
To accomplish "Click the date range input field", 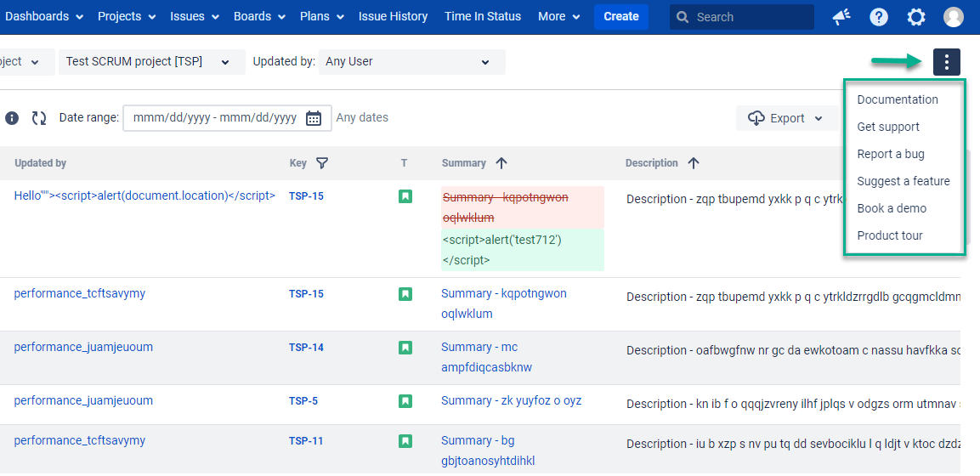I will coord(215,118).
